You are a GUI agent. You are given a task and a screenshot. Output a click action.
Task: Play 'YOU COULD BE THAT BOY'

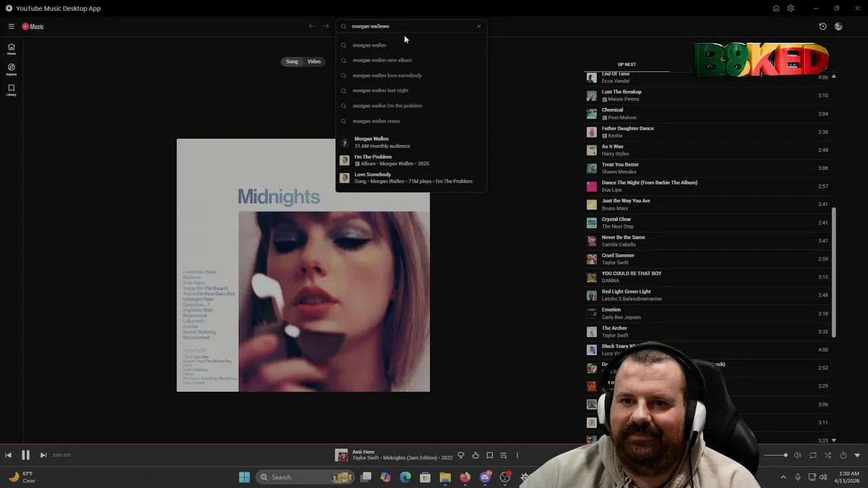click(707, 277)
